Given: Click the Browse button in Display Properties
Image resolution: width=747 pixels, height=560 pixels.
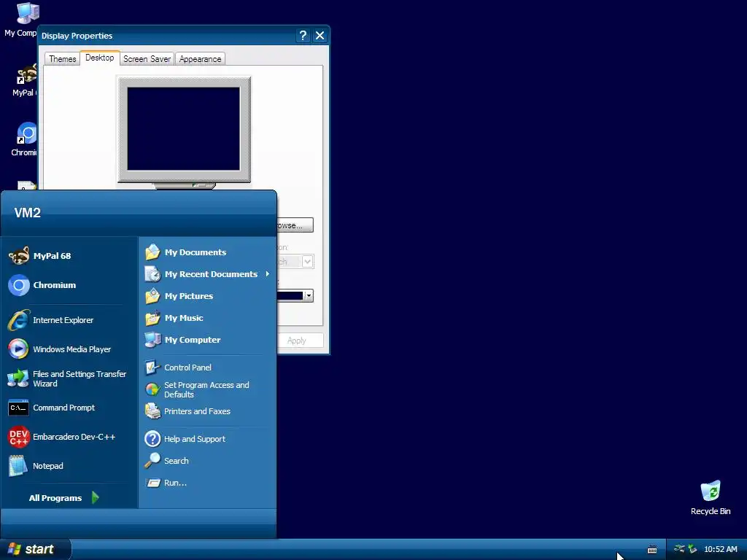Looking at the screenshot, I should click(295, 225).
